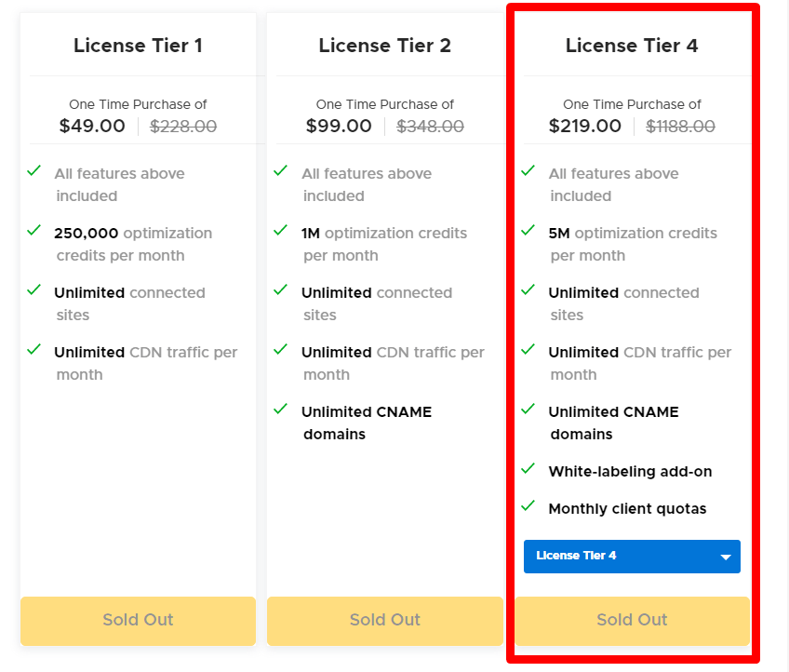Click checkmark beside Monthly client quotas

coord(528,505)
